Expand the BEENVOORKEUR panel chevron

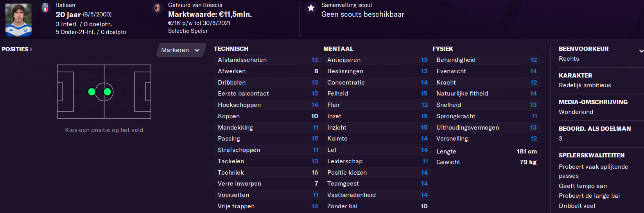(641, 51)
